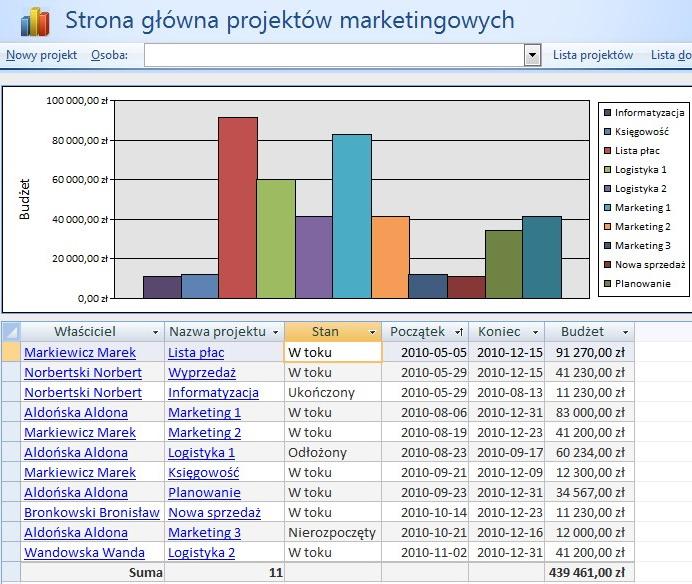
Task: Click the Nowy projekt link
Action: pos(41,55)
